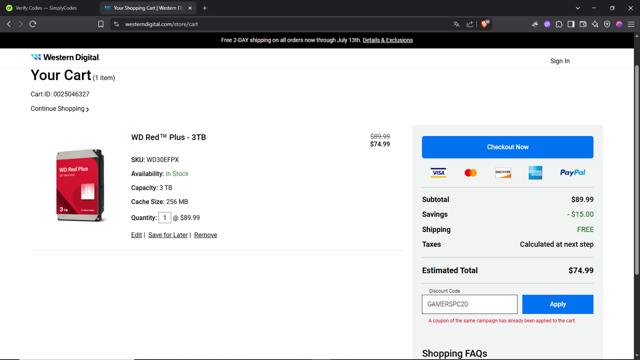Click the In Stock availability text
This screenshot has height=360, width=640.
[x=177, y=173]
